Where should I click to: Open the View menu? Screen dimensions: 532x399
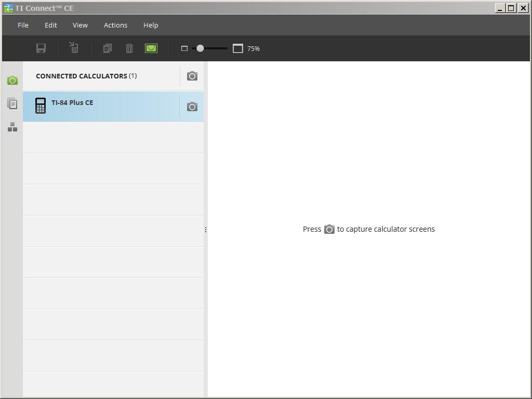click(80, 25)
